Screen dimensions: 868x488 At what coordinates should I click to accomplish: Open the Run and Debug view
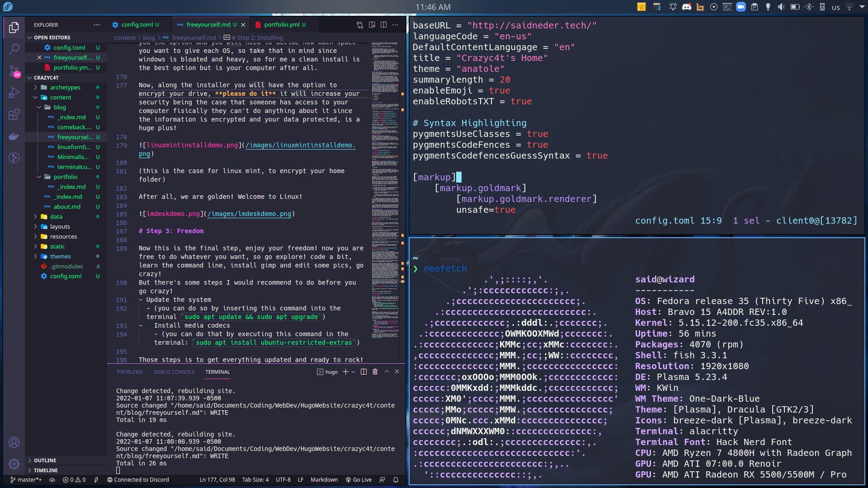click(14, 93)
